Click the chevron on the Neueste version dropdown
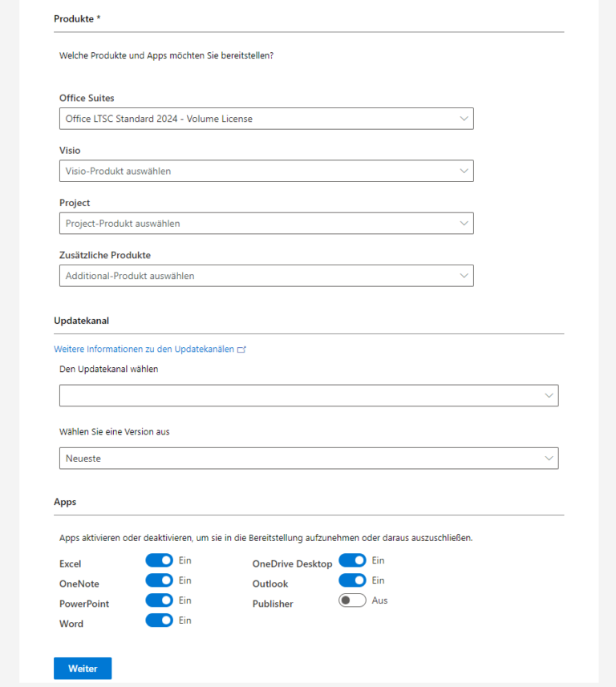This screenshot has height=687, width=616. (x=549, y=458)
